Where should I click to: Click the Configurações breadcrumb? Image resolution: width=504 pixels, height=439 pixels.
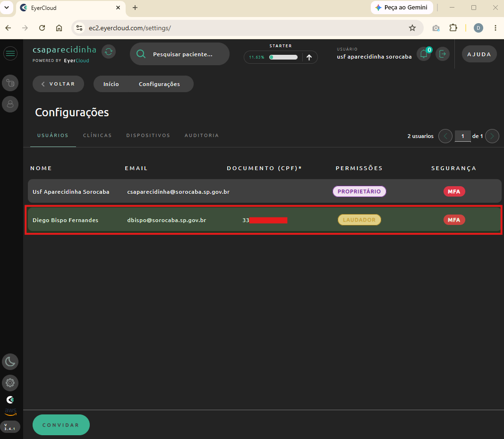click(x=160, y=84)
